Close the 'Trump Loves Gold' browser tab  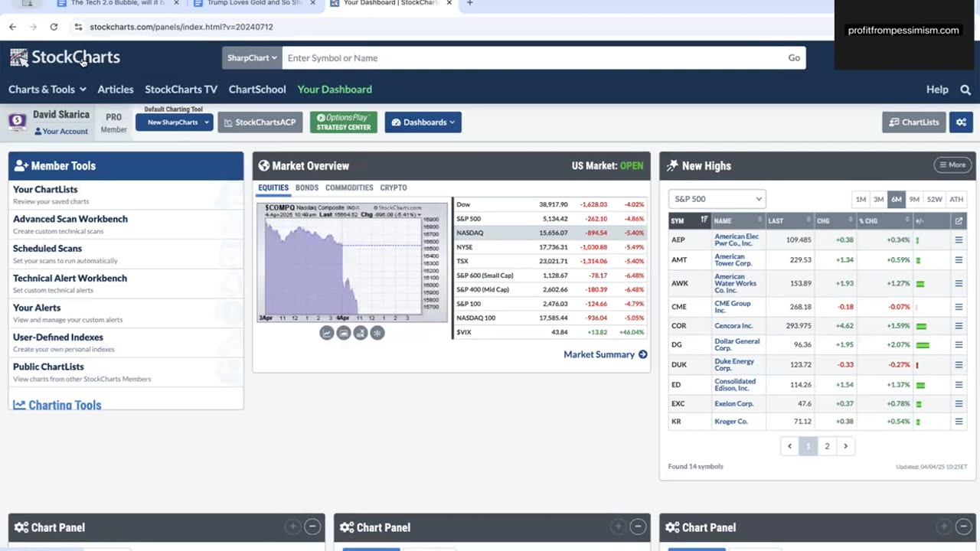[312, 3]
